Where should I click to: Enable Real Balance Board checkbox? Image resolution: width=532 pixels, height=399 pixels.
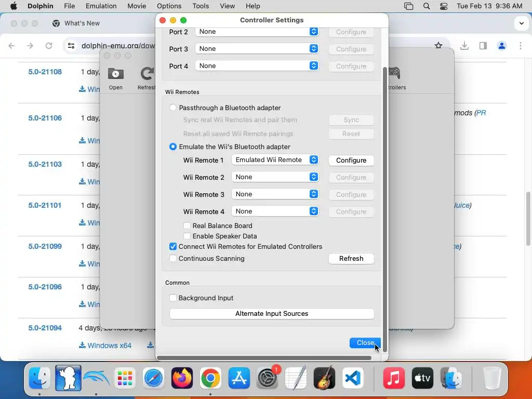pos(187,225)
